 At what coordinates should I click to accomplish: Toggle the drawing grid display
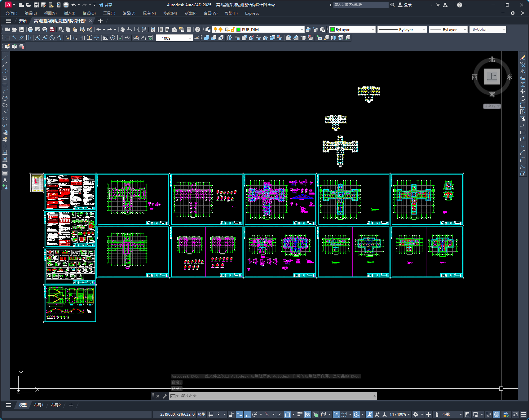click(x=211, y=414)
